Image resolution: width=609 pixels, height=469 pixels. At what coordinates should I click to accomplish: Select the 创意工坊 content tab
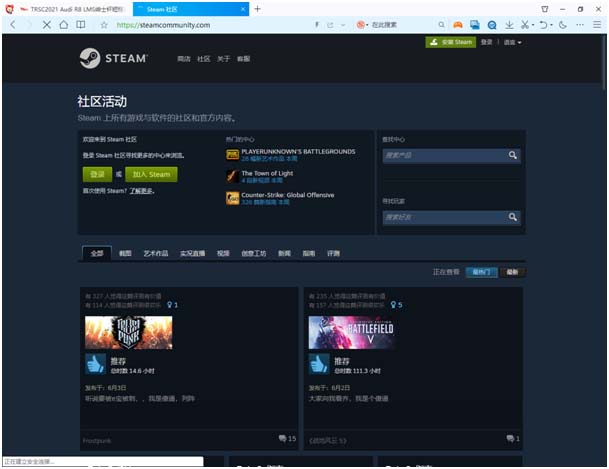click(x=254, y=254)
